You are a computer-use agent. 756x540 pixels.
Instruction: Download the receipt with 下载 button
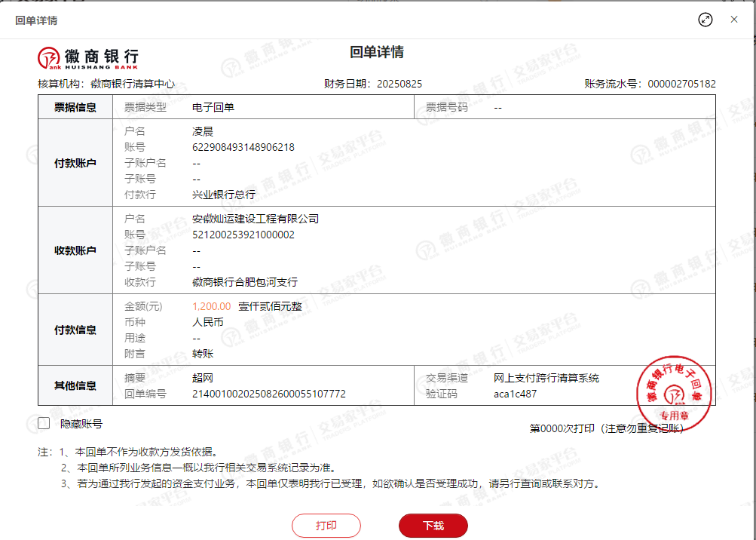pos(433,526)
